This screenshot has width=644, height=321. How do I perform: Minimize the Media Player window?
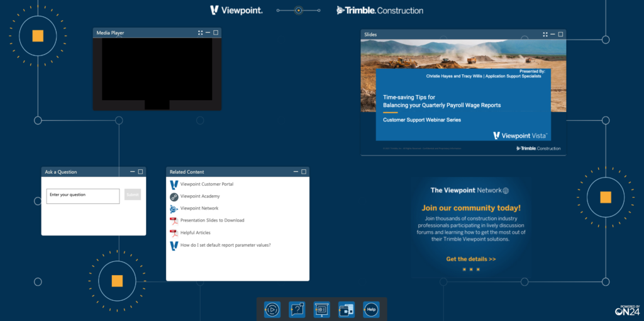point(208,33)
